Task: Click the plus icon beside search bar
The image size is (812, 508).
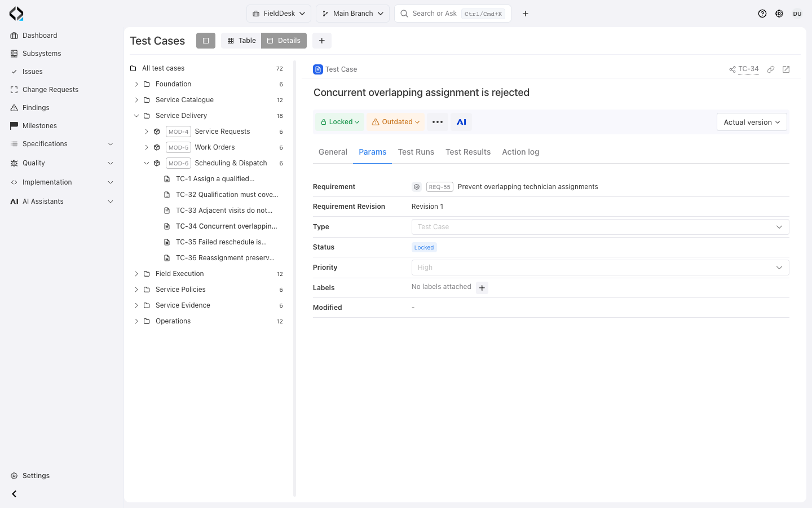Action: coord(526,14)
